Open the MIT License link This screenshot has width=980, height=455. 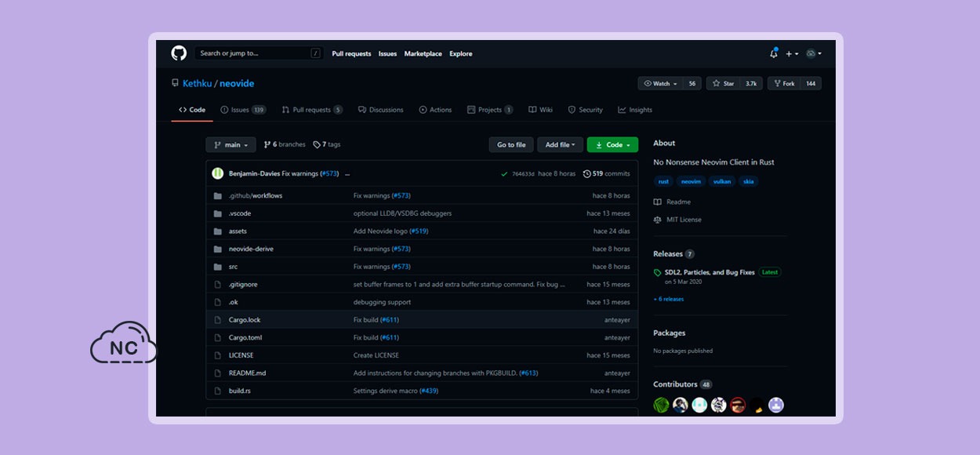(678, 220)
